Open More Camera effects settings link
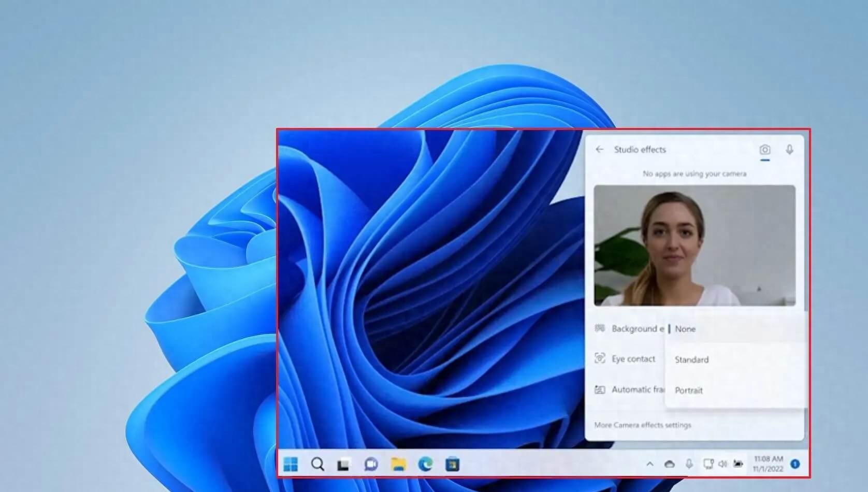 (642, 425)
